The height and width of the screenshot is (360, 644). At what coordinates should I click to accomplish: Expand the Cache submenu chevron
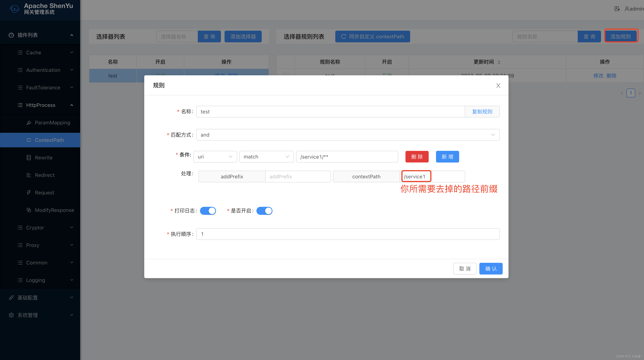tap(72, 53)
